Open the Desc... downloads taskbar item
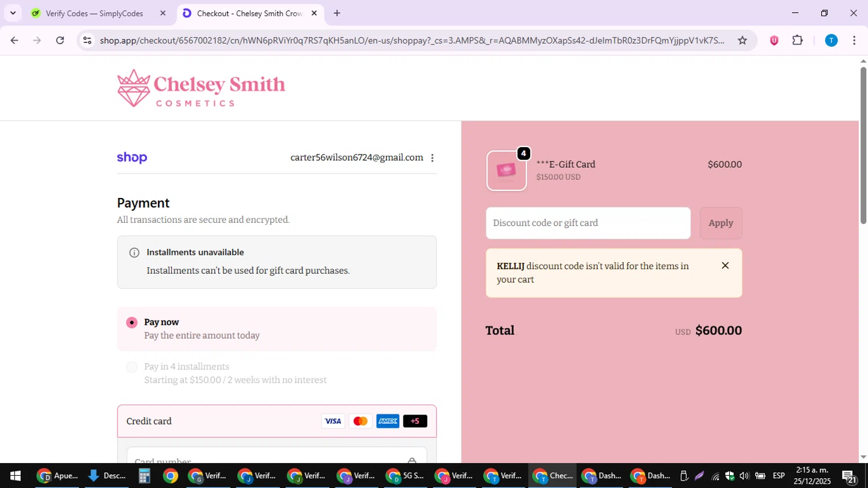 (x=106, y=476)
